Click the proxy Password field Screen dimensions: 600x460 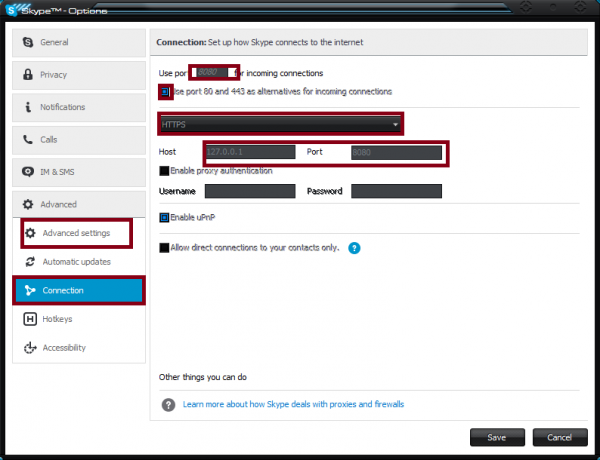(x=396, y=191)
